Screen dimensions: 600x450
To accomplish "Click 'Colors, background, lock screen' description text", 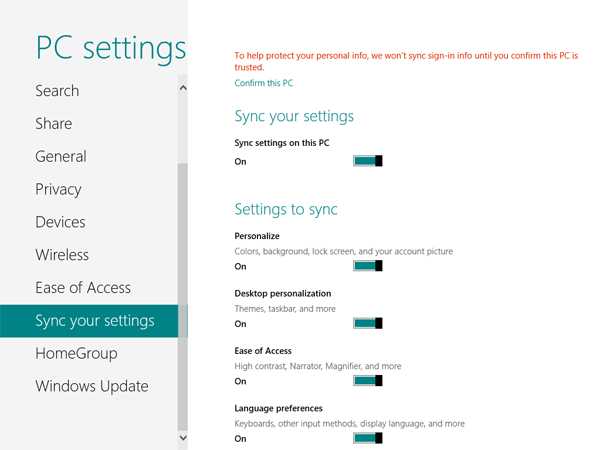I will point(344,251).
